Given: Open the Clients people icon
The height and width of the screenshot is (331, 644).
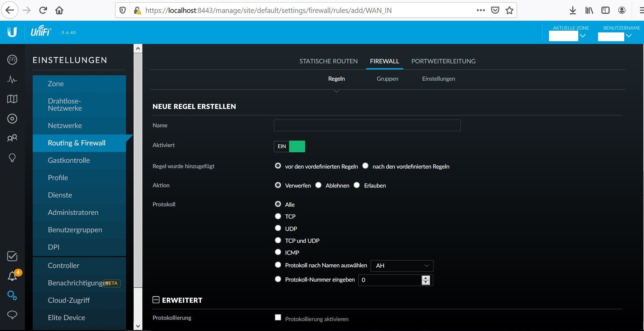Looking at the screenshot, I should [12, 138].
